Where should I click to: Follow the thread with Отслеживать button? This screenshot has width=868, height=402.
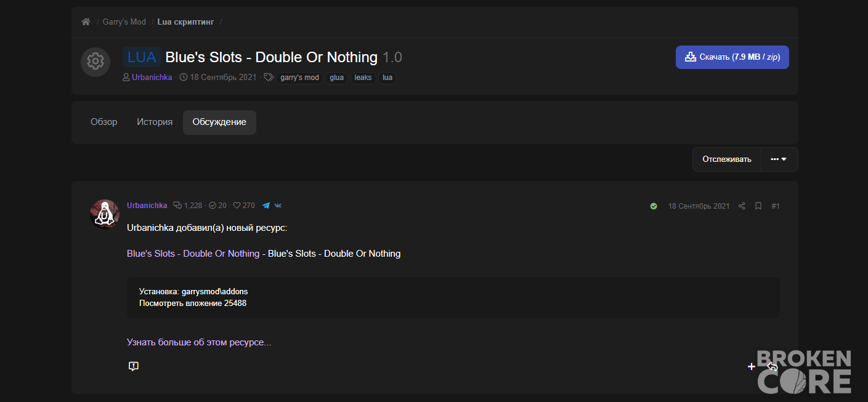point(727,159)
